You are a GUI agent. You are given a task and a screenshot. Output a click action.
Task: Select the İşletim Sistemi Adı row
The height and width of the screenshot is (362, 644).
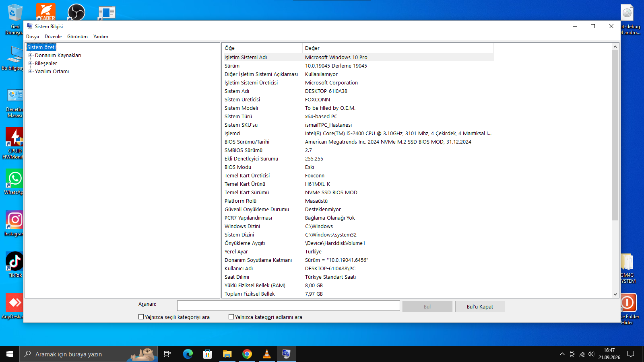click(357, 57)
